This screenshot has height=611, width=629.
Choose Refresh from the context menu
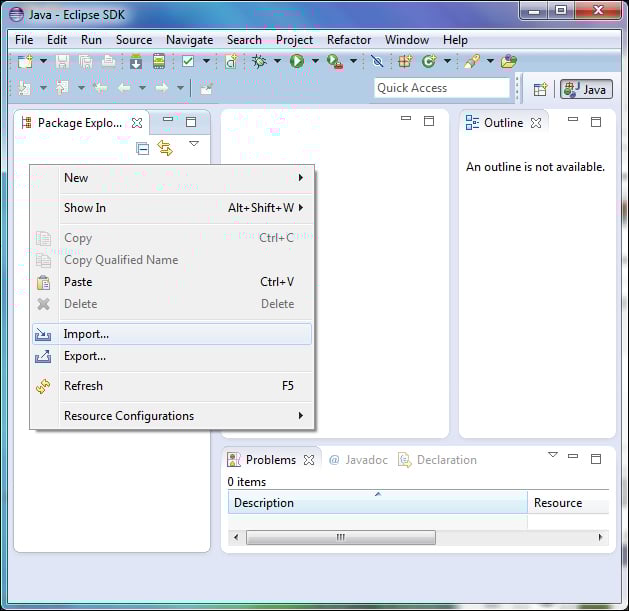point(172,386)
